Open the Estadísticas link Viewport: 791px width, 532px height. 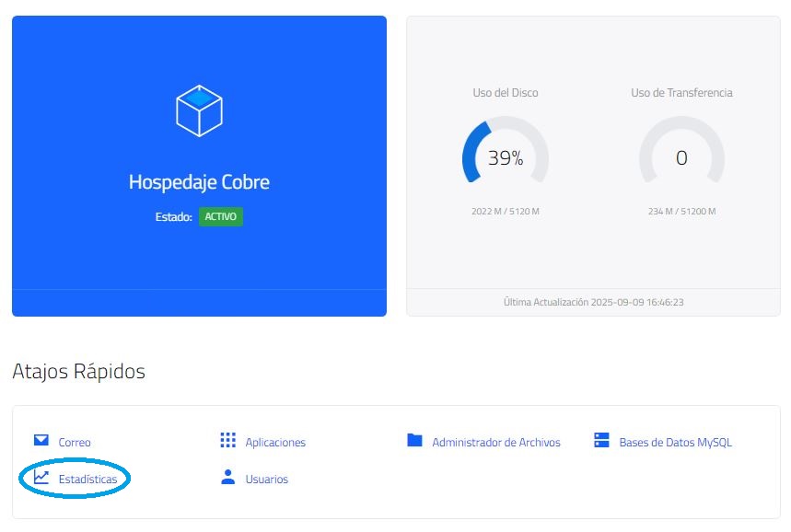click(87, 480)
